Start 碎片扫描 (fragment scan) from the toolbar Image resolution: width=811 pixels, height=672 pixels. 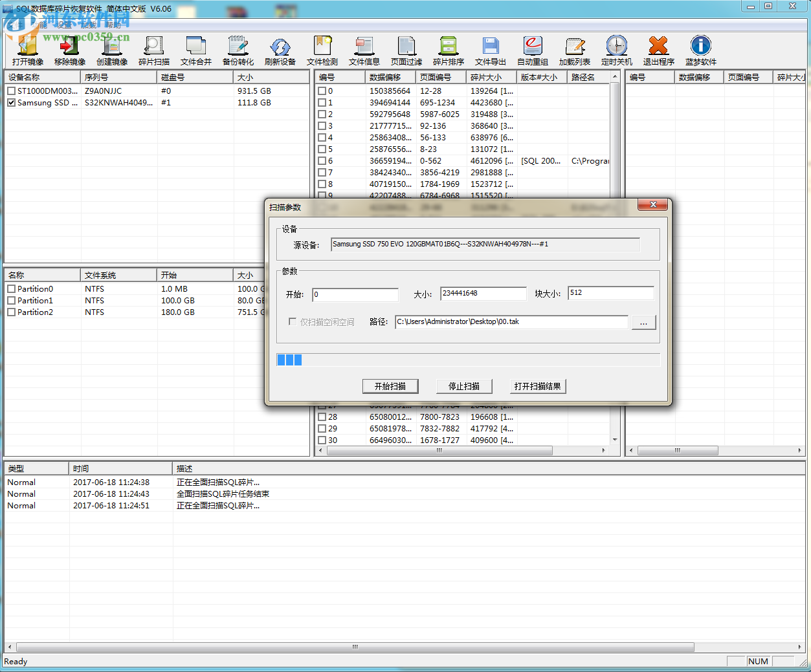tap(153, 47)
